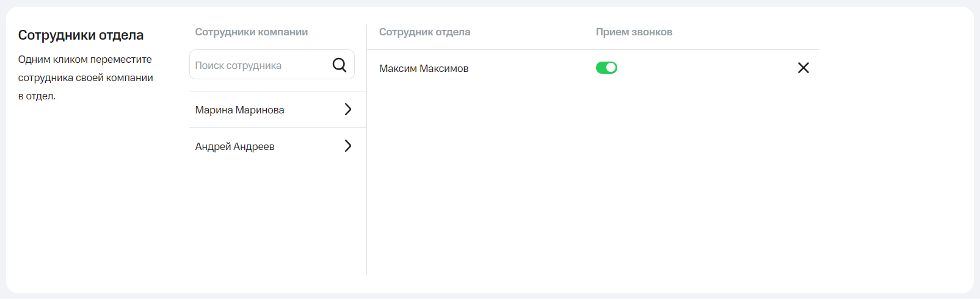Click the chevron arrow beside Андрей Андреев
This screenshot has width=980, height=300.
pyautogui.click(x=347, y=146)
